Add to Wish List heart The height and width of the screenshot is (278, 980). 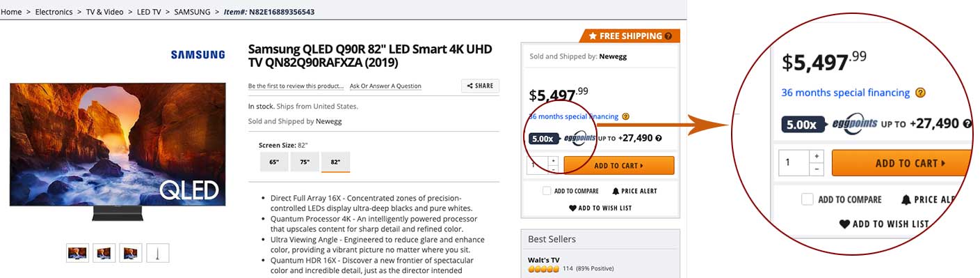[x=572, y=208]
